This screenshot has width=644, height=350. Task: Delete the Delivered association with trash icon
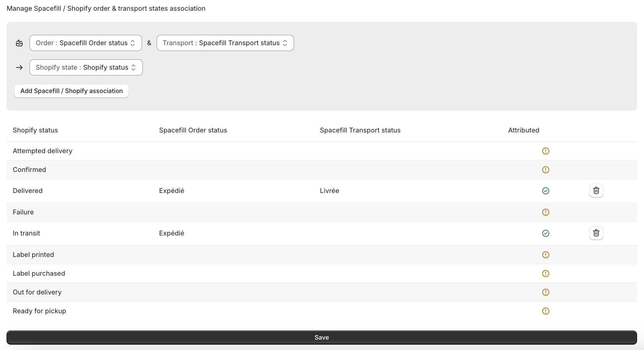click(596, 191)
